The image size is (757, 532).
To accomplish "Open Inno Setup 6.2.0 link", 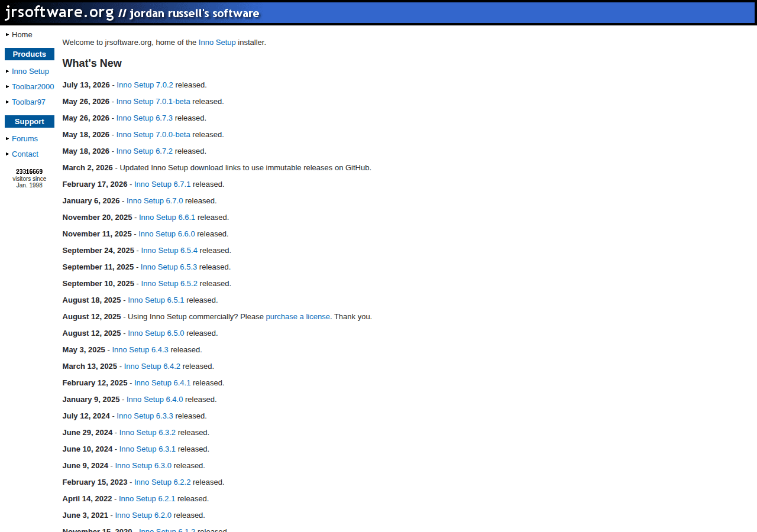I will click(x=143, y=515).
